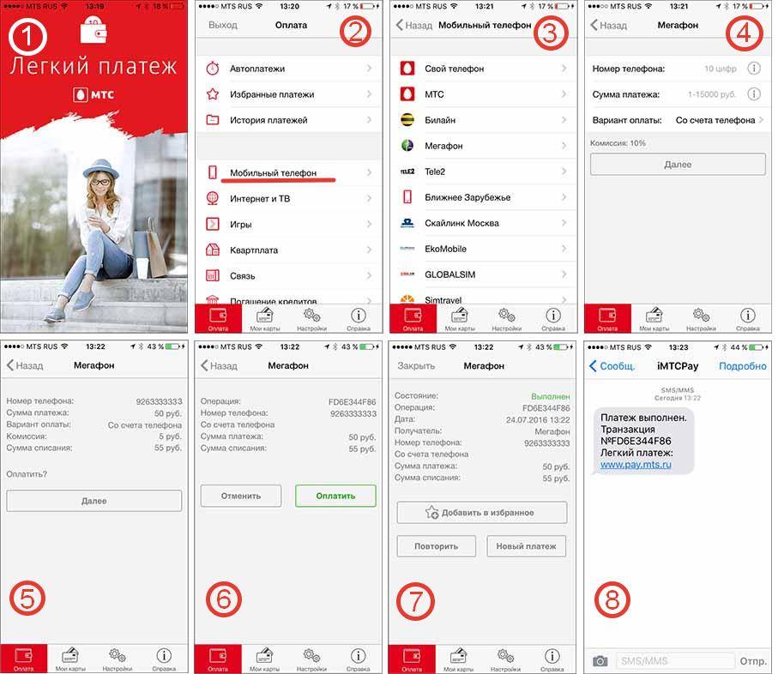
Task: Tap the Избранные платежи star icon
Action: click(x=213, y=94)
